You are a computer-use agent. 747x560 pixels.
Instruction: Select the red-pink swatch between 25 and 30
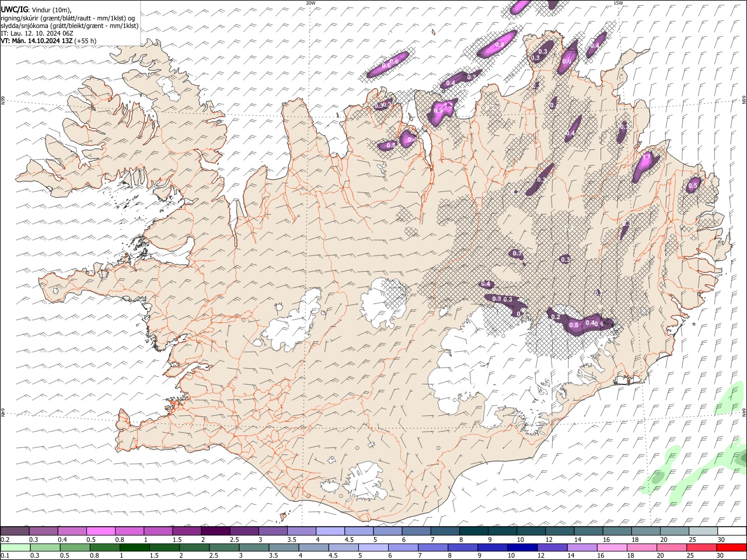pyautogui.click(x=701, y=547)
